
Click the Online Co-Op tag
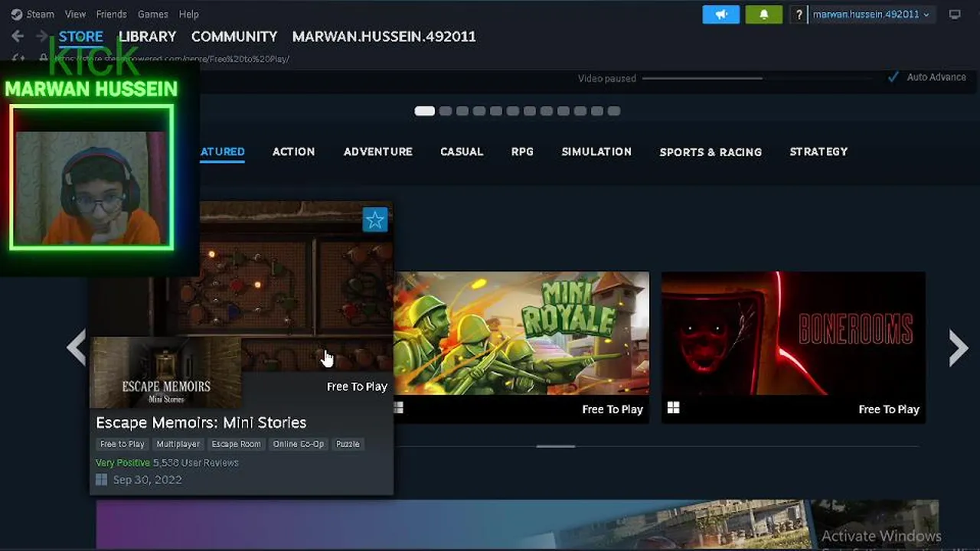(x=299, y=444)
